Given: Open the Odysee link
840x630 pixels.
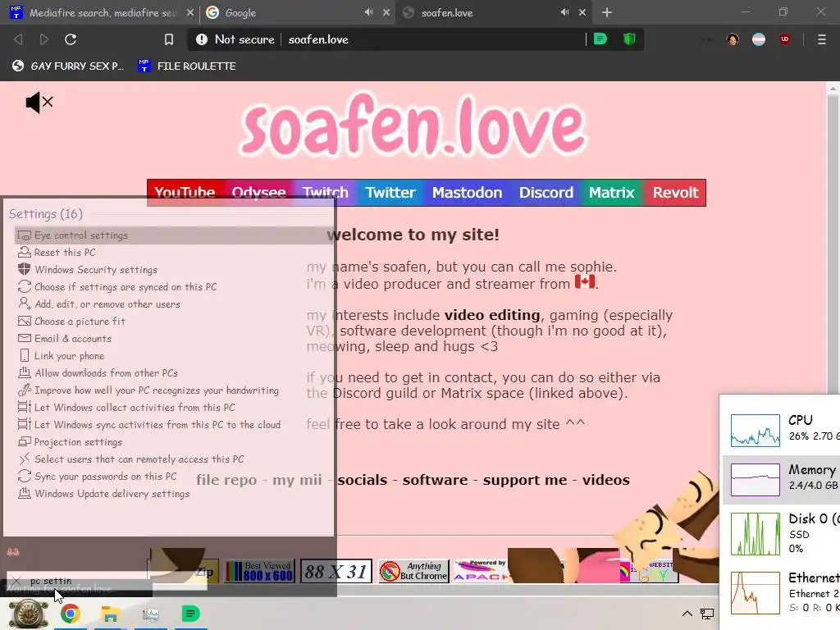Looking at the screenshot, I should pos(258,192).
